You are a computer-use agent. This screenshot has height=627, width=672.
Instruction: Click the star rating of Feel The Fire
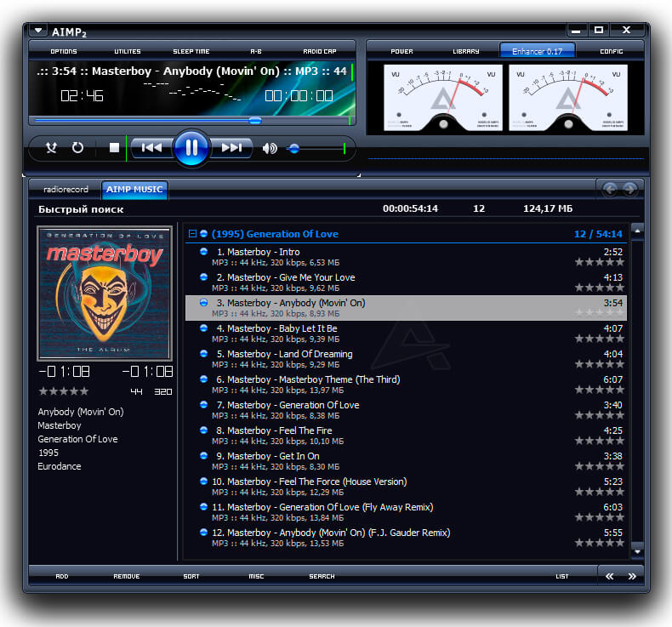tap(599, 441)
